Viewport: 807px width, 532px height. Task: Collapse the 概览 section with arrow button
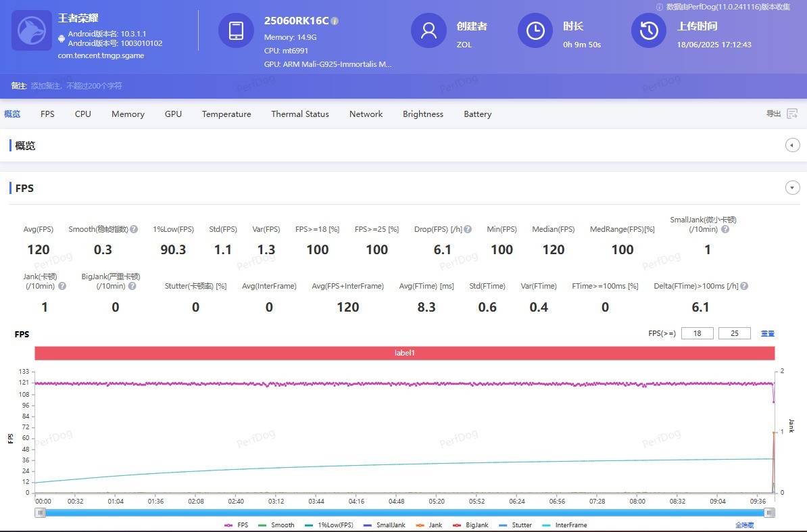pyautogui.click(x=792, y=145)
